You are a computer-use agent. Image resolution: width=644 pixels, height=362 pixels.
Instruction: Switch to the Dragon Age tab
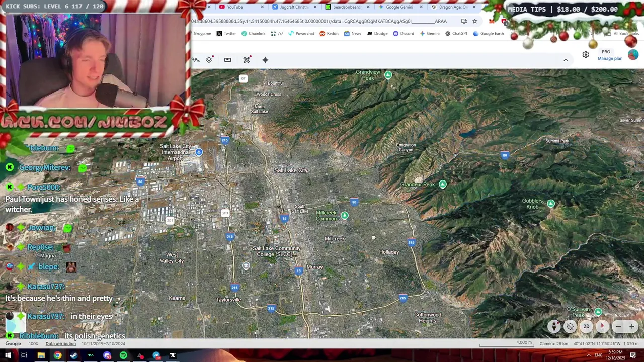[x=453, y=7]
